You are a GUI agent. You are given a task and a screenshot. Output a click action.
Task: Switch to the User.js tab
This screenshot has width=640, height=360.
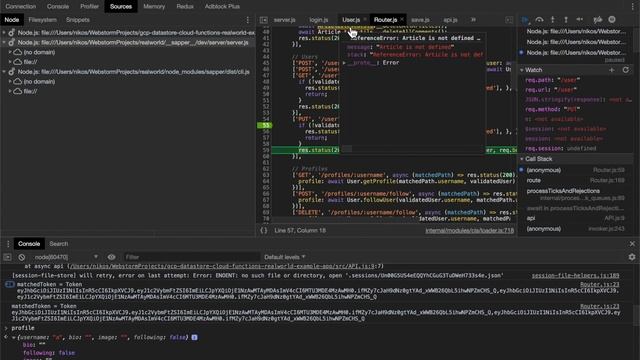pos(351,20)
